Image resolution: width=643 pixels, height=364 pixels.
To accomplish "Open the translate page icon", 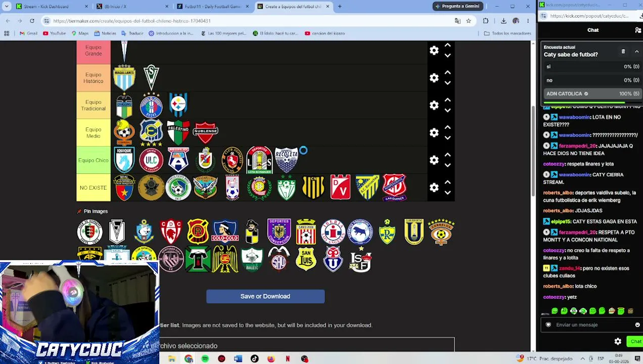I will 457,21.
